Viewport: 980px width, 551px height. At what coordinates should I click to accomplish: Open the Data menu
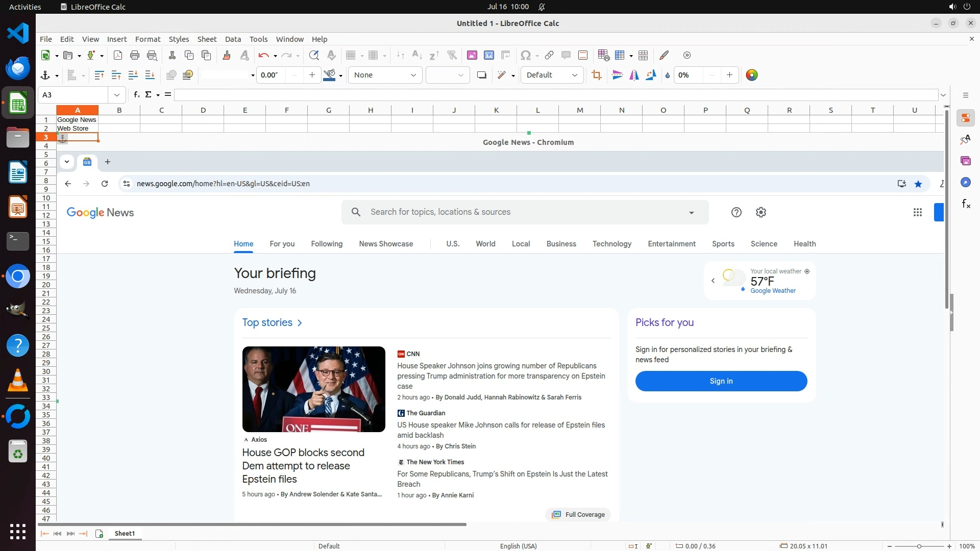(x=233, y=39)
